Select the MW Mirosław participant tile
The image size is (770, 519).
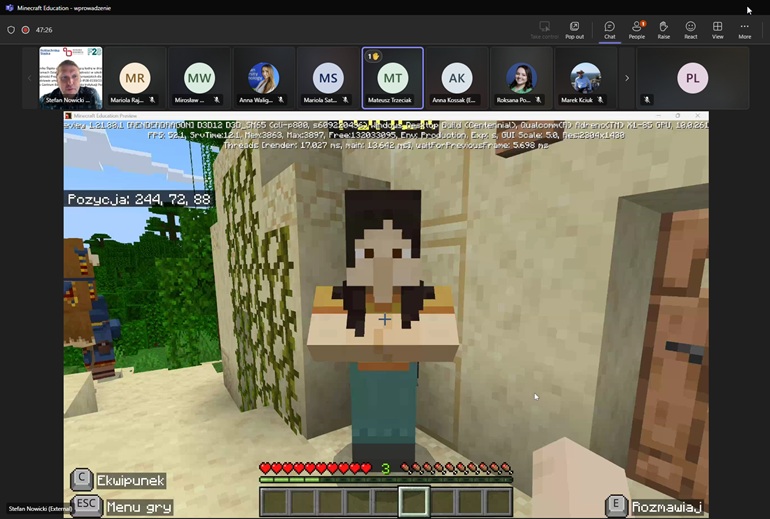coord(199,78)
